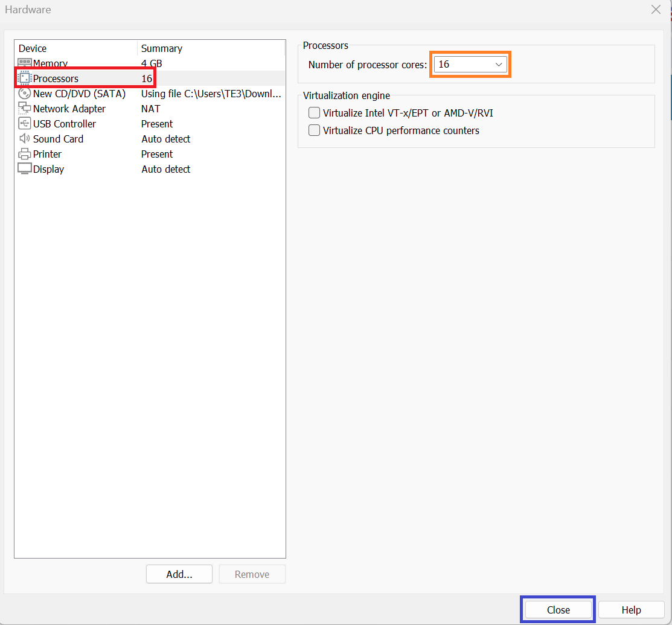Click the Printer icon

24,154
